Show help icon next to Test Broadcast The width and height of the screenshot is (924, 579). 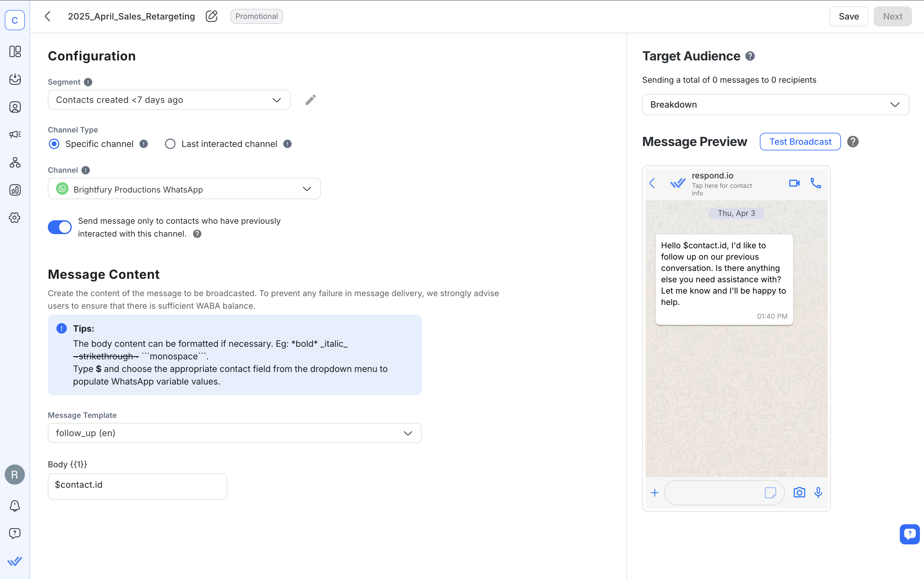pyautogui.click(x=853, y=142)
